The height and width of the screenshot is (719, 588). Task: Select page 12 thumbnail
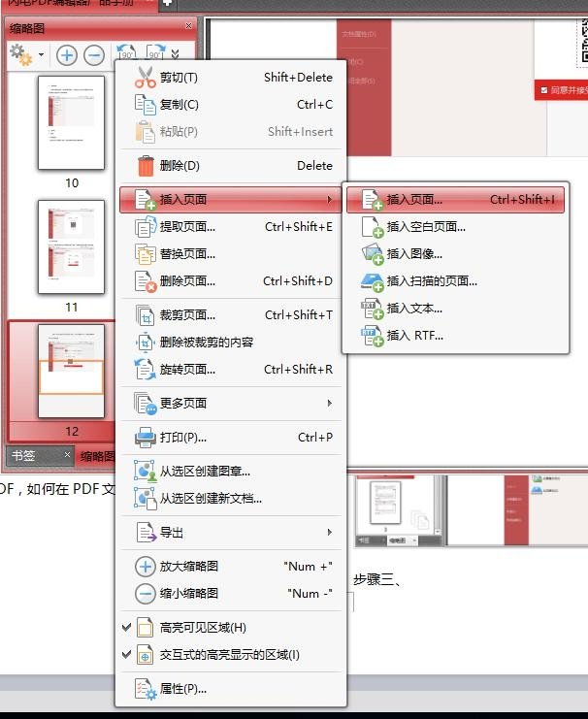71,371
